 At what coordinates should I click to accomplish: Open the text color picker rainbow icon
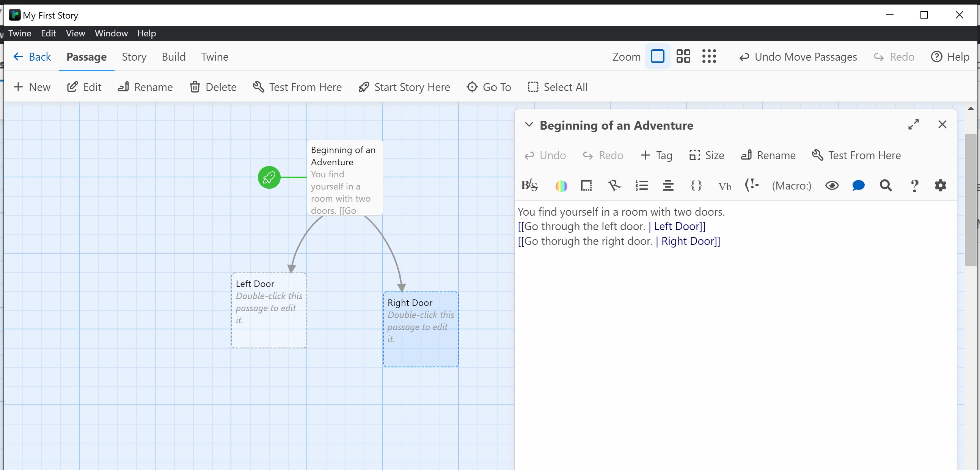562,186
